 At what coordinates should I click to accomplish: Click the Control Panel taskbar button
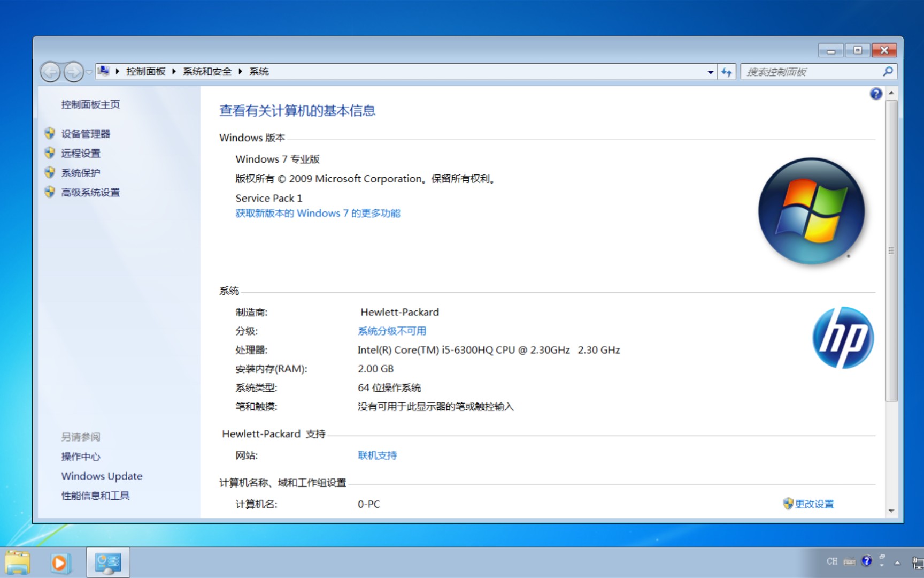click(x=109, y=562)
